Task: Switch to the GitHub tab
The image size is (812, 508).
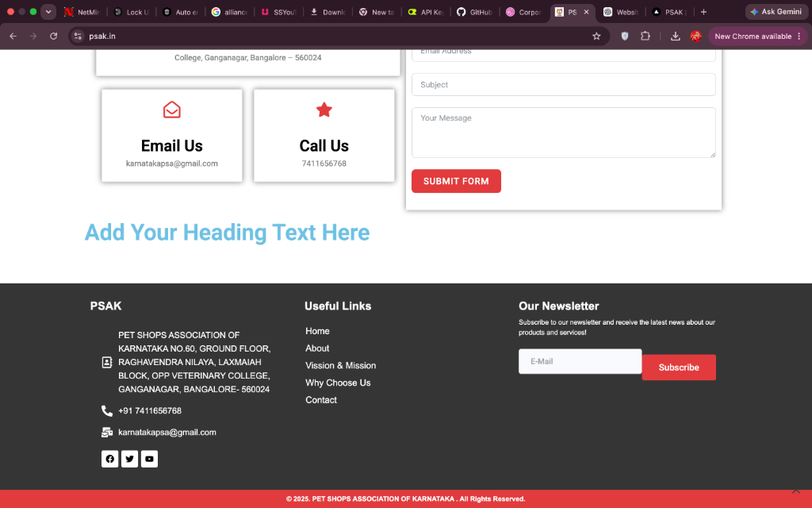Action: (x=475, y=12)
